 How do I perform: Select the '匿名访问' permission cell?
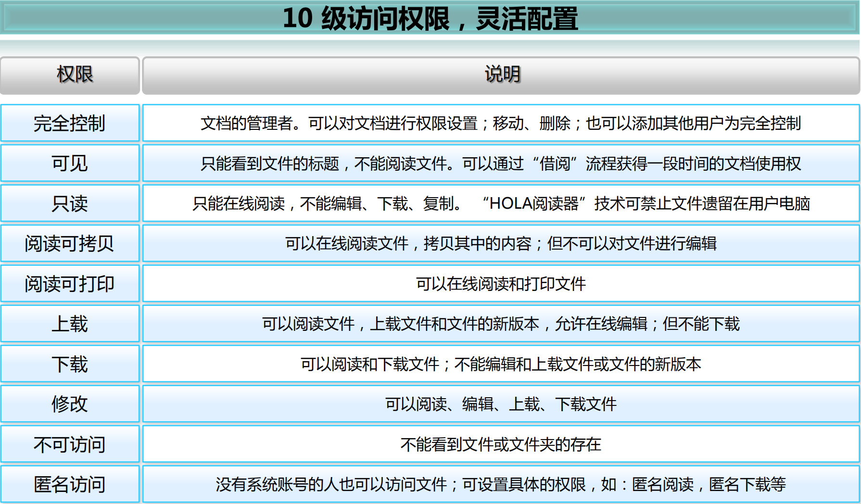(70, 484)
